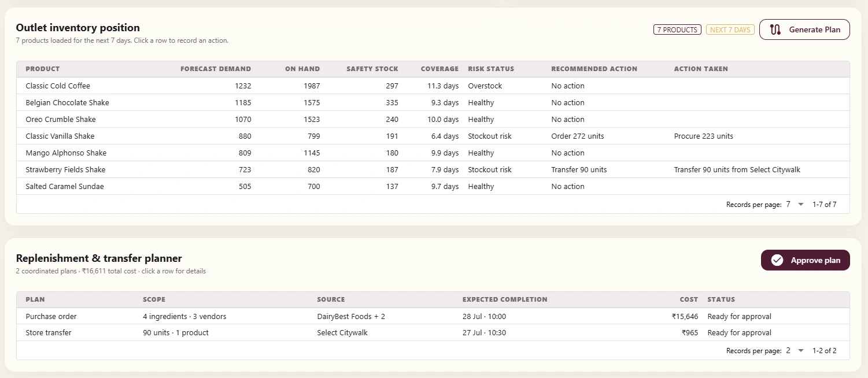
Task: Click the Overstock risk status
Action: (485, 86)
